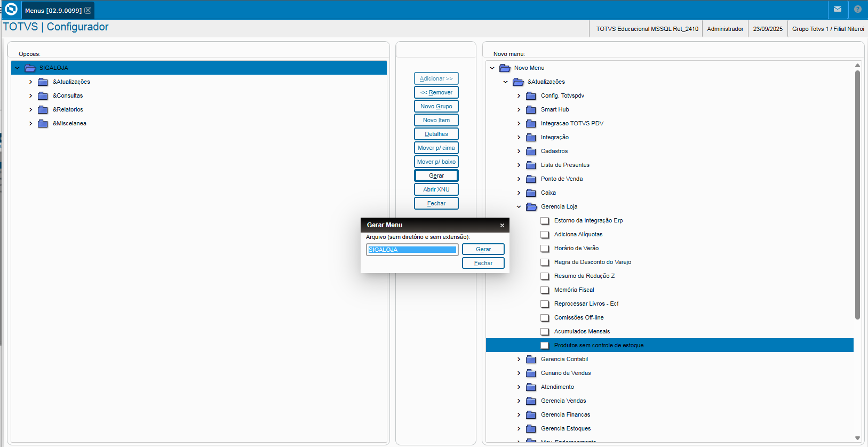Expand the &Relatorios node
Viewport: 868px width, 447px height.
pyautogui.click(x=31, y=110)
